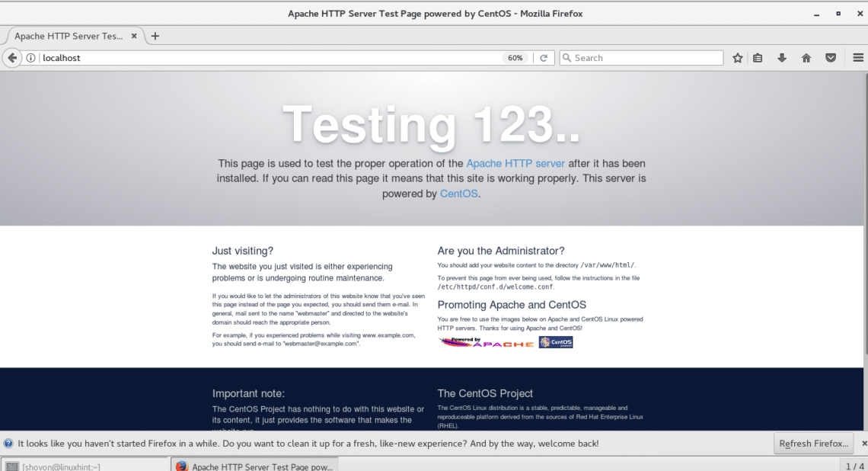Go back with the back arrow button
Screen dimensions: 868x471
(12, 58)
